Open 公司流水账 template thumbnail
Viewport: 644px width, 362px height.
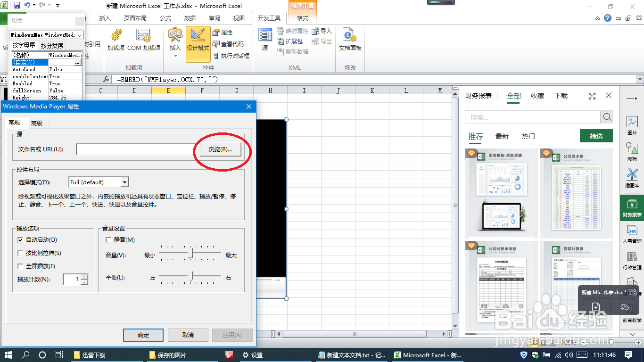click(x=577, y=193)
